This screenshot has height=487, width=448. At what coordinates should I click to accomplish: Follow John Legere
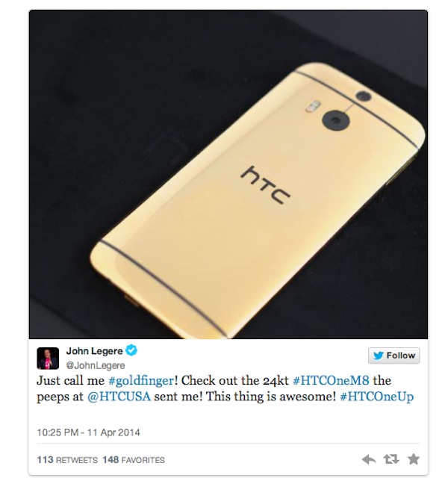pos(394,356)
